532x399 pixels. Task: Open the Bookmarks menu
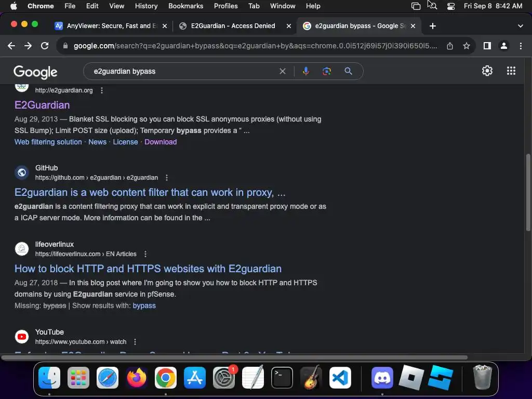coord(185,6)
